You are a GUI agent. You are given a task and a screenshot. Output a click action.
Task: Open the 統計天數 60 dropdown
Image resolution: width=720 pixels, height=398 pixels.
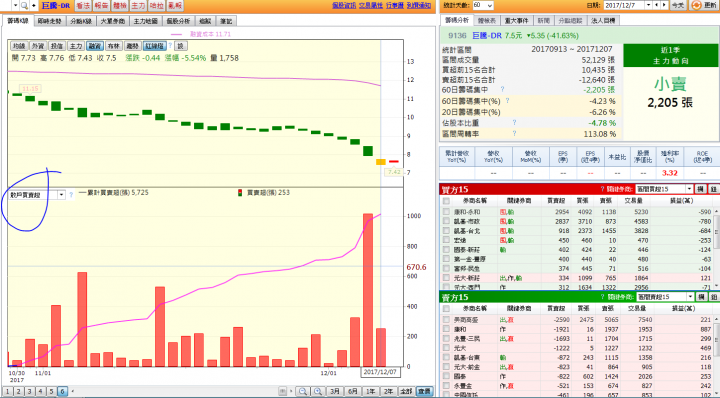coord(483,5)
